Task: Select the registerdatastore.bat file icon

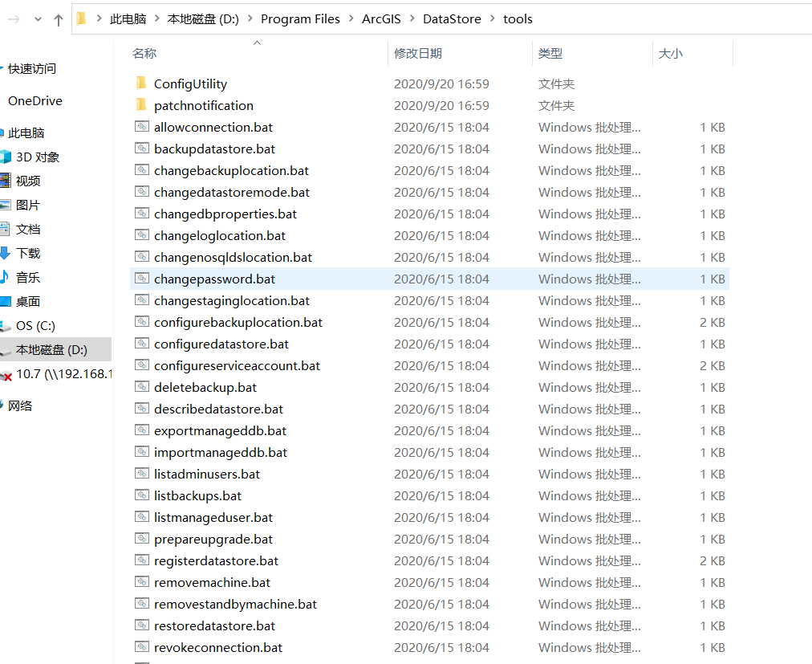Action: click(x=142, y=560)
